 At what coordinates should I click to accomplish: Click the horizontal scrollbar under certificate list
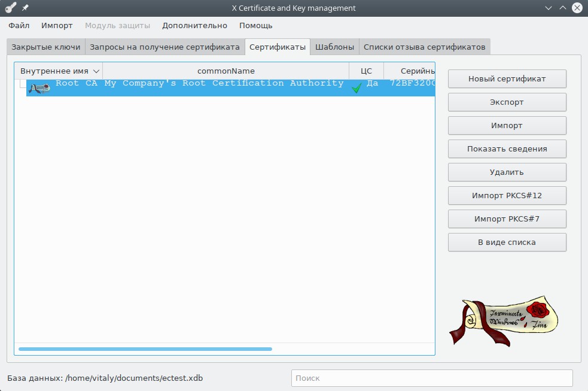pos(145,348)
